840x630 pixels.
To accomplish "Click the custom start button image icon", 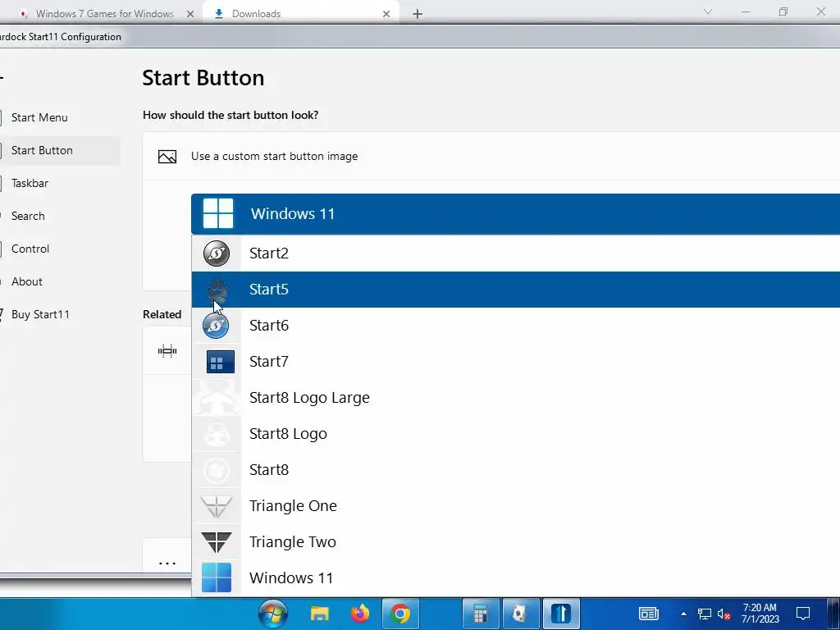I will (x=167, y=157).
